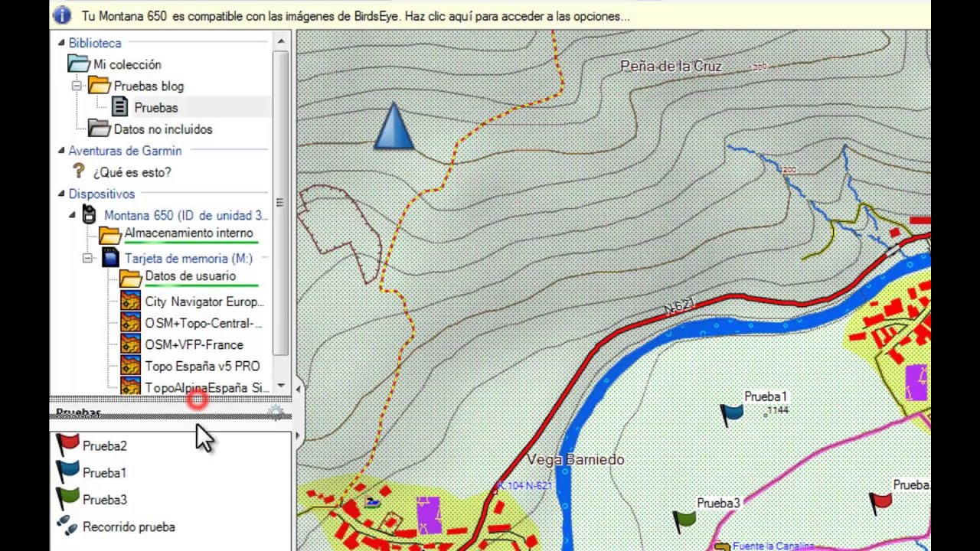
Task: Select Prueba2 waypoint in list
Action: pyautogui.click(x=105, y=446)
